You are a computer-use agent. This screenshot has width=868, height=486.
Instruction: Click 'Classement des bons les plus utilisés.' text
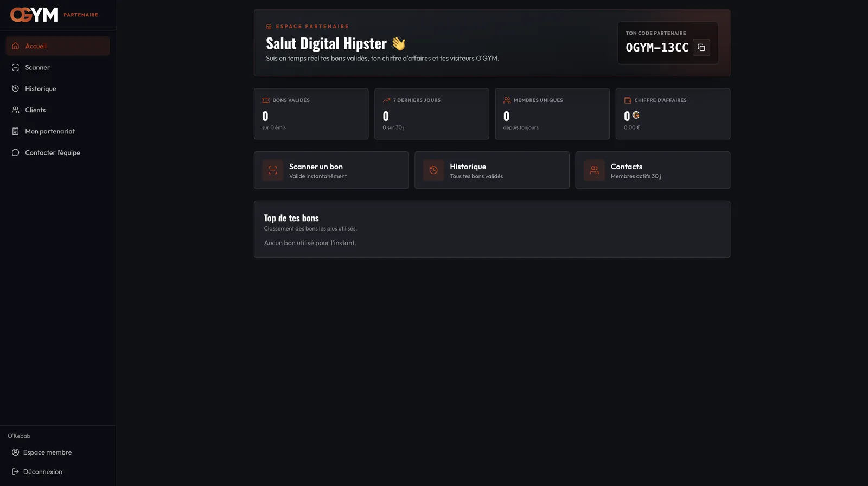310,228
